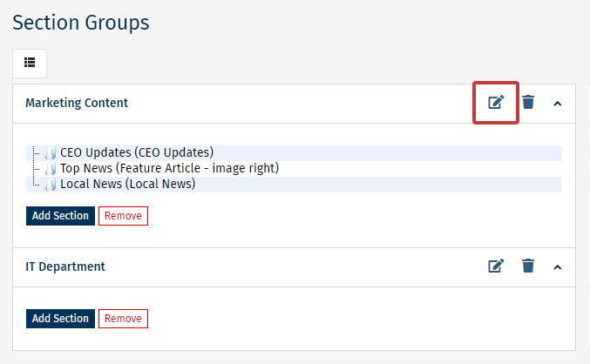Edit the Marketing Content group
This screenshot has height=364, width=590.
tap(495, 103)
